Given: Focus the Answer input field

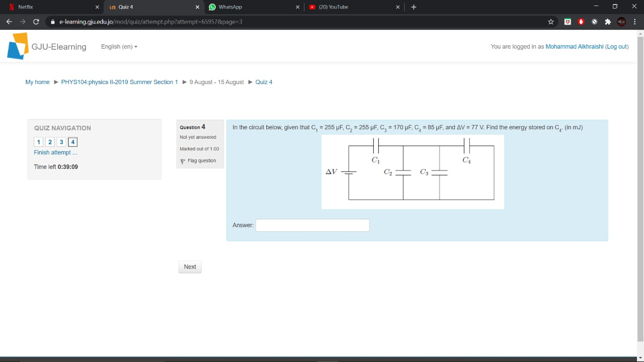Looking at the screenshot, I should click(312, 225).
